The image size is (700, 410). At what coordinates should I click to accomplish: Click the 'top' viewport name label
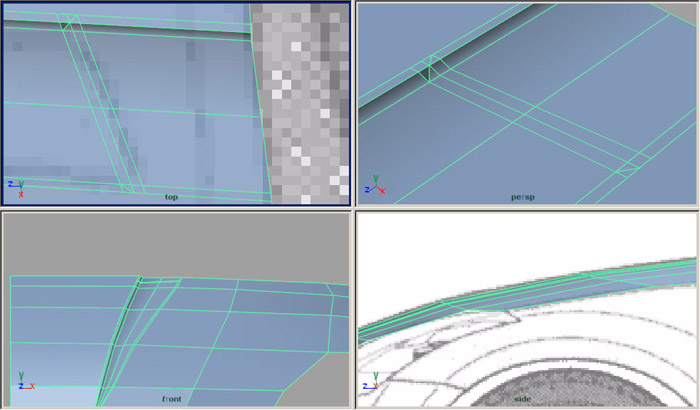(172, 197)
